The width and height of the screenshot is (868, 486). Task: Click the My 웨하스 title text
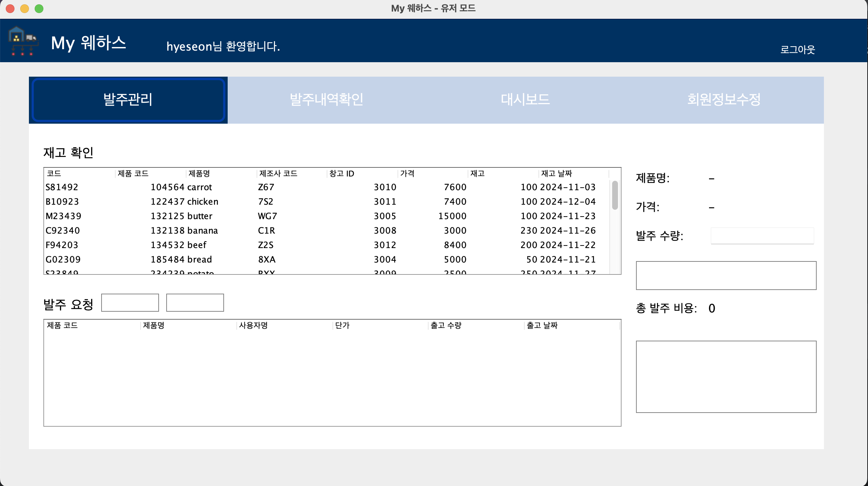[x=89, y=43]
